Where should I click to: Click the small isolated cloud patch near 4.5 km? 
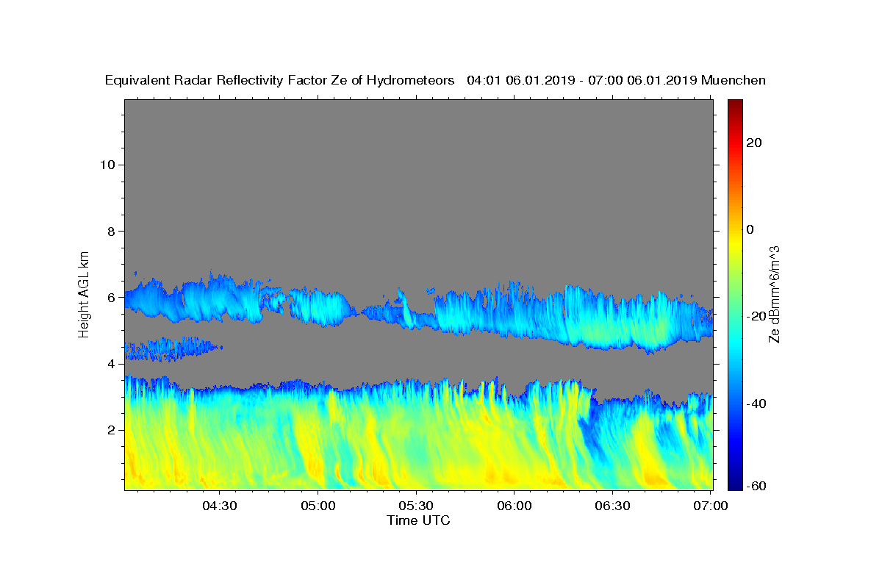173,349
